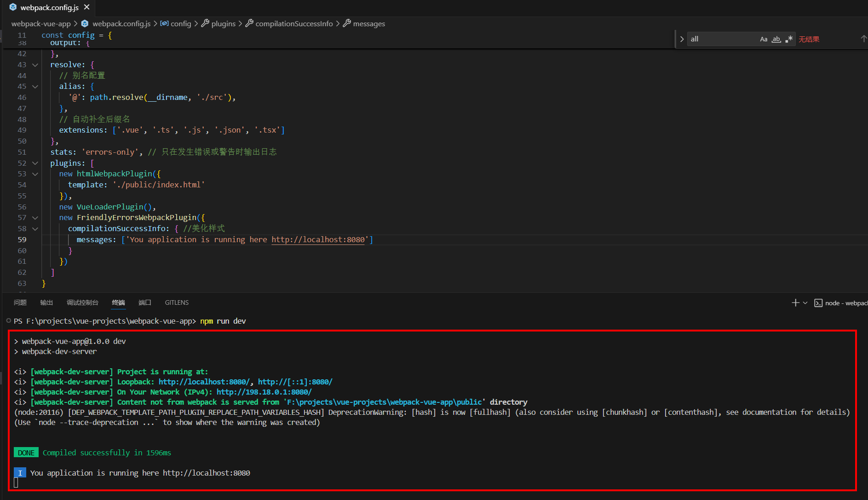Image resolution: width=868 pixels, height=500 pixels.
Task: Open http://localhost:8080 link in last terminal line
Action: [207, 473]
